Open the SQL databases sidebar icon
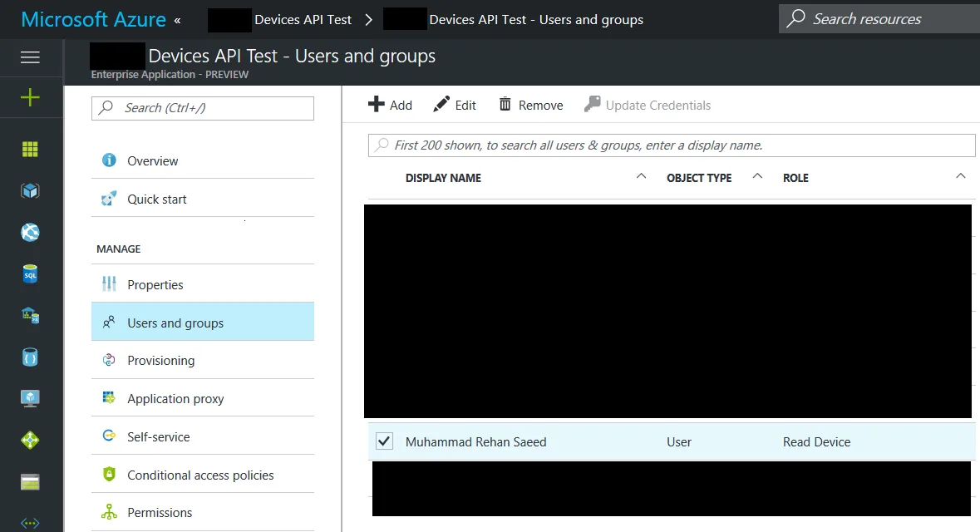 point(30,273)
